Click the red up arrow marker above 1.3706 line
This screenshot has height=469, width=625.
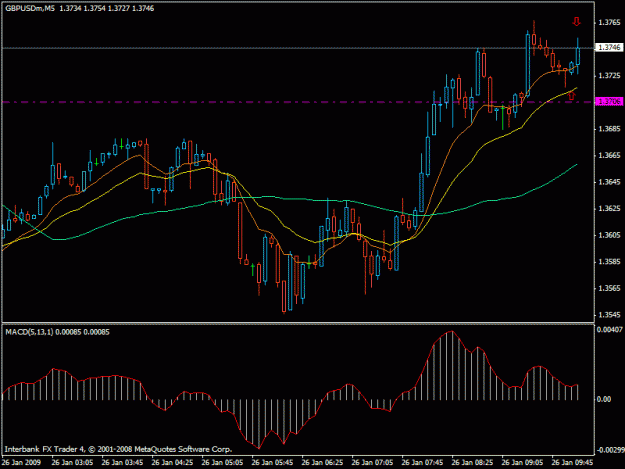(x=572, y=95)
